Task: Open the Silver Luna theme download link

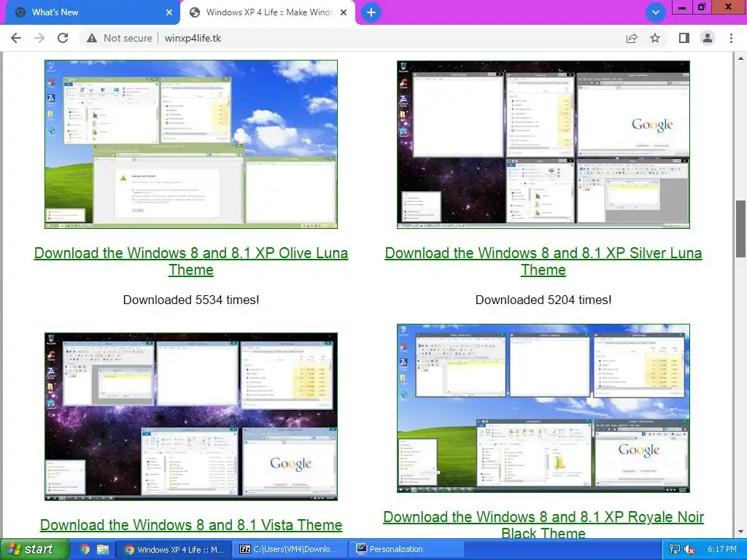Action: point(543,261)
